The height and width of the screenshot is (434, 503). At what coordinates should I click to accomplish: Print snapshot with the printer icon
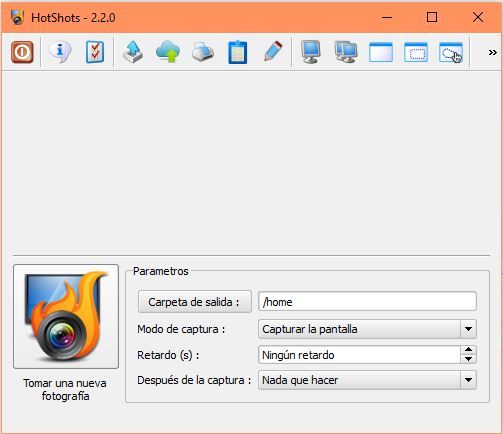pos(203,52)
